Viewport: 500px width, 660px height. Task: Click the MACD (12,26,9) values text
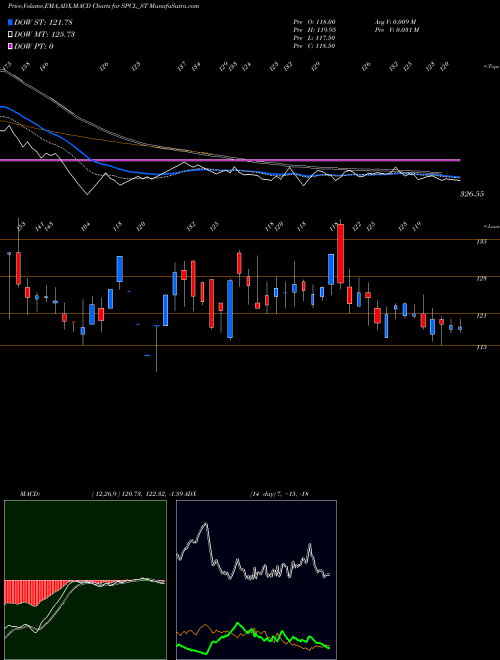click(x=140, y=494)
